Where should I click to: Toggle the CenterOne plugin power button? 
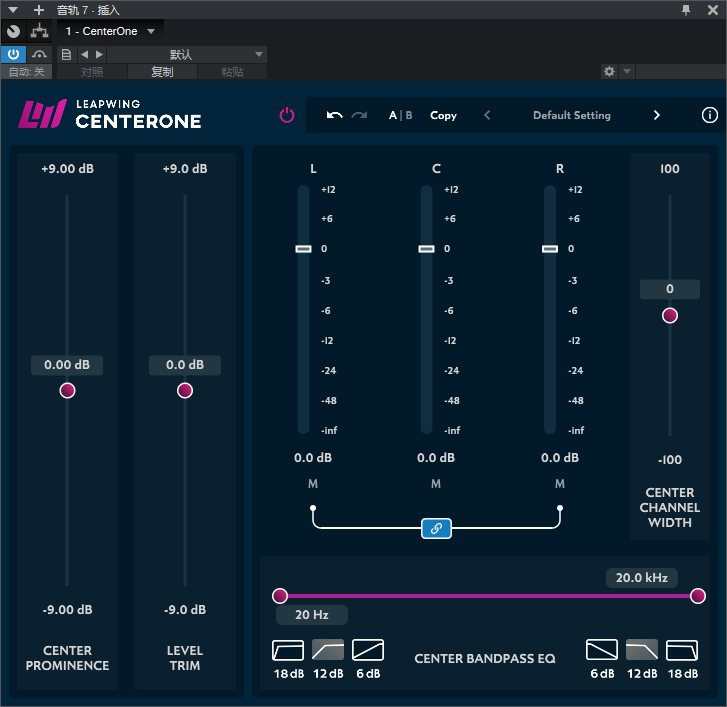(x=287, y=115)
